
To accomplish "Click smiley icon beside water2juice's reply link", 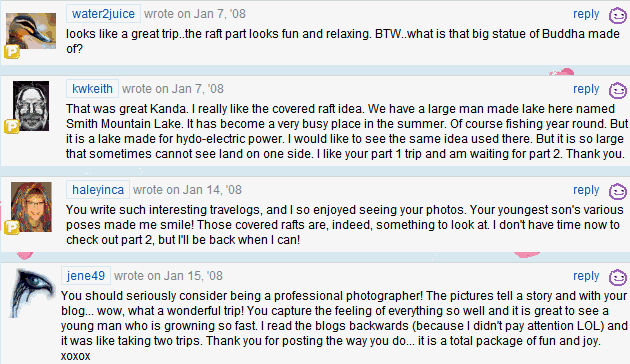I will [x=618, y=16].
